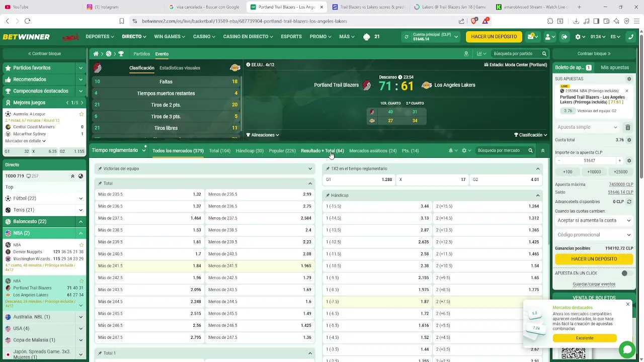This screenshot has width=644, height=362.
Task: Select Más de 241.5 odds 1.84
Action: click(149, 266)
